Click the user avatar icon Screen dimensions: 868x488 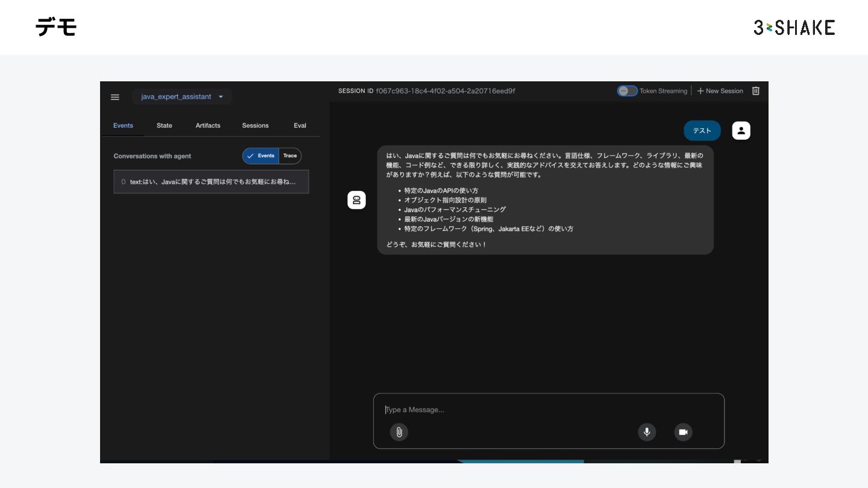[x=741, y=131]
